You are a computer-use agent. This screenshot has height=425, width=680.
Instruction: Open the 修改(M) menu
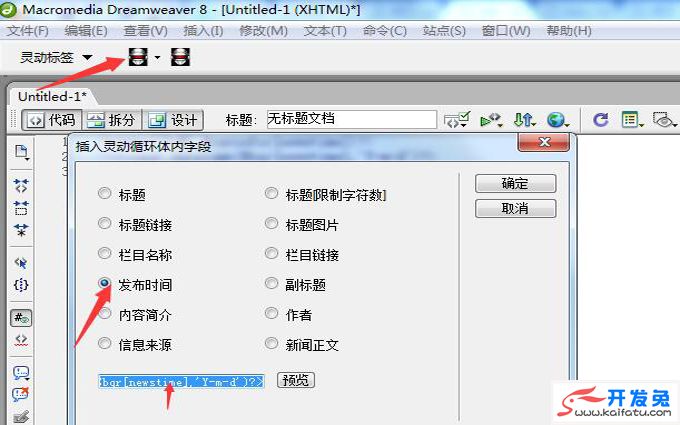263,31
